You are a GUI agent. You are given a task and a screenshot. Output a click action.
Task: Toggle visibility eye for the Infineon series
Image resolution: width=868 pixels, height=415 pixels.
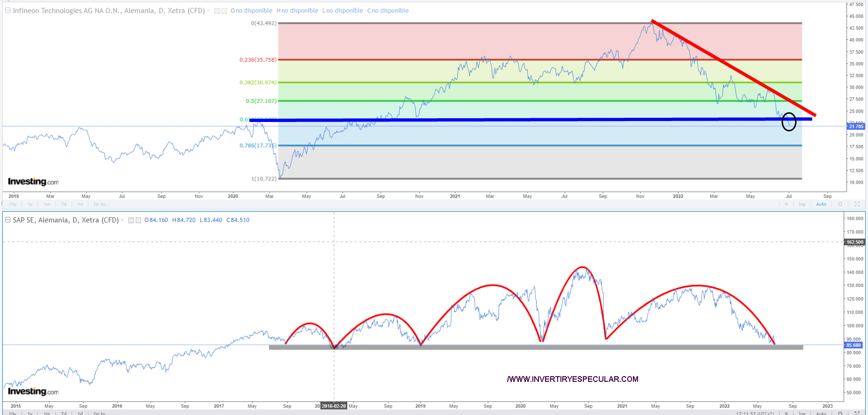pos(217,11)
